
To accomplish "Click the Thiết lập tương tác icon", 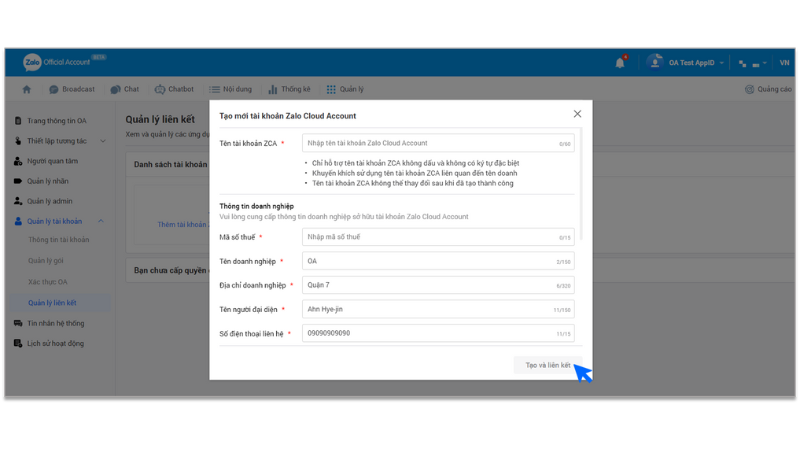I will click(x=18, y=141).
